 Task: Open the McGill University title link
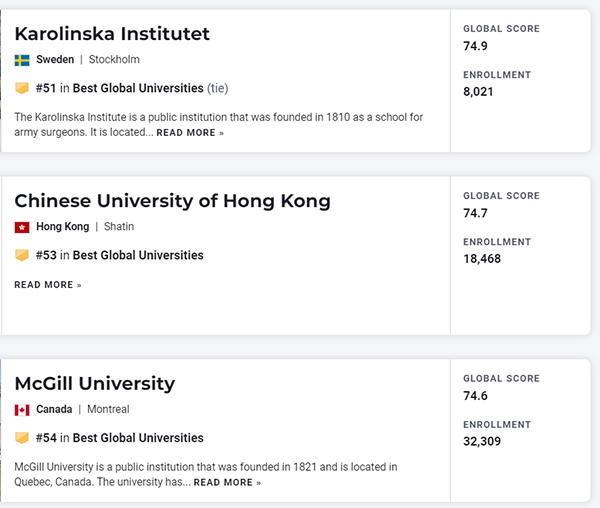(94, 384)
